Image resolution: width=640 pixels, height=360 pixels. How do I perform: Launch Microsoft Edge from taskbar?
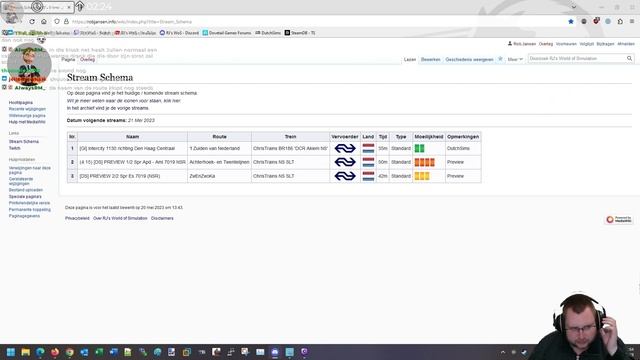(x=40, y=352)
